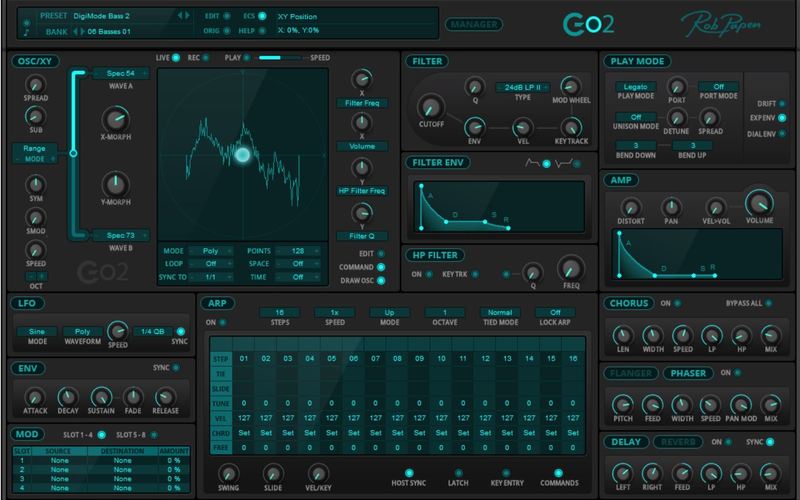
Task: Open filter TYPE 24dB LP II dropdown
Action: 522,87
